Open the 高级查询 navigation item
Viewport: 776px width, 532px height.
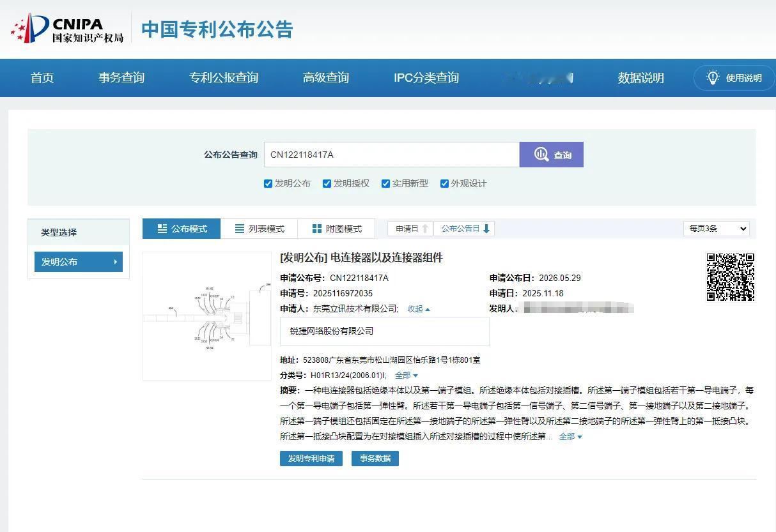326,78
